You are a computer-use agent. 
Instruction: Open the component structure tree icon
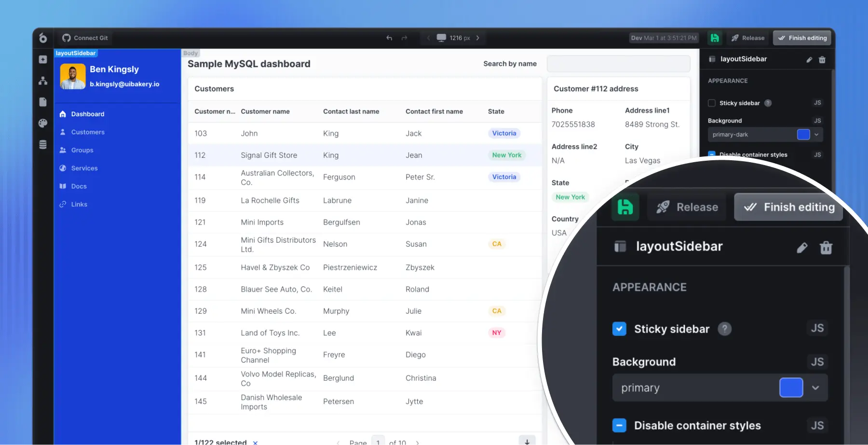point(43,81)
